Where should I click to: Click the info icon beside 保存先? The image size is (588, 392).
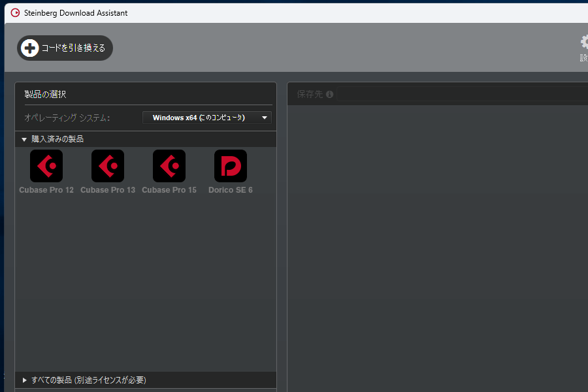[329, 94]
